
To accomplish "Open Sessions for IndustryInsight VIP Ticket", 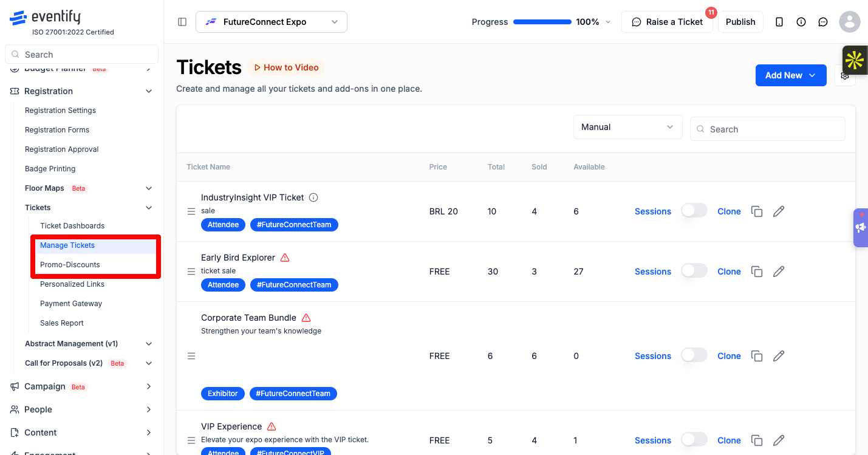I will tap(653, 211).
